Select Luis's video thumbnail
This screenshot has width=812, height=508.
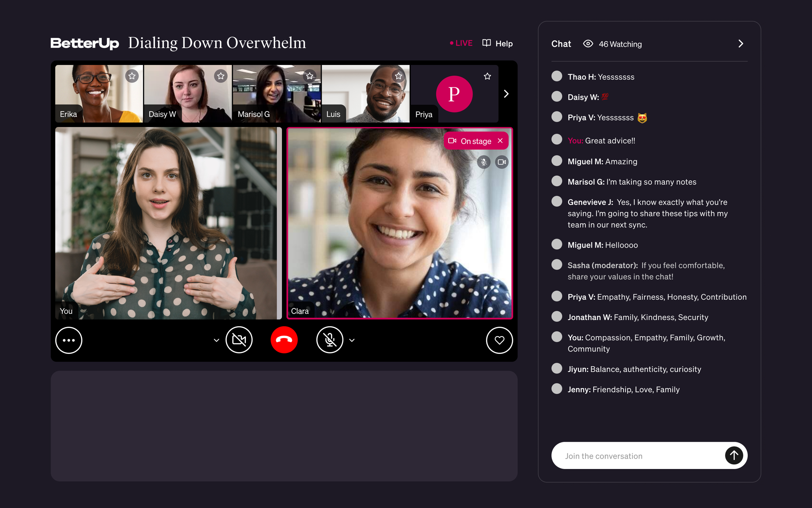366,94
